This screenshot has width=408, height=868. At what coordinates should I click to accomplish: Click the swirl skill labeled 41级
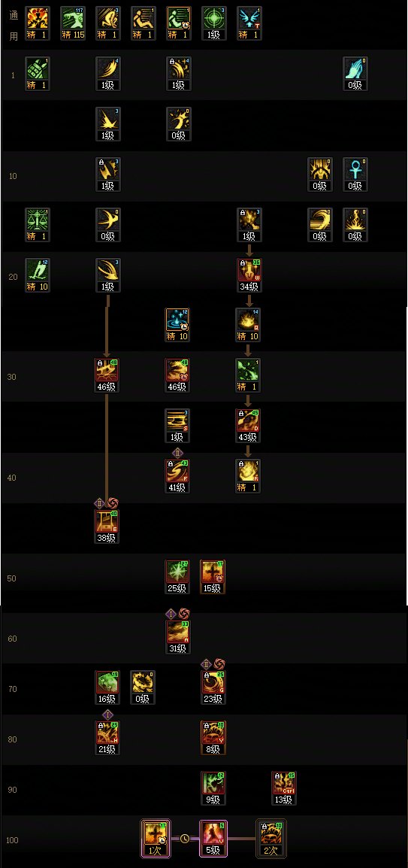click(x=177, y=477)
